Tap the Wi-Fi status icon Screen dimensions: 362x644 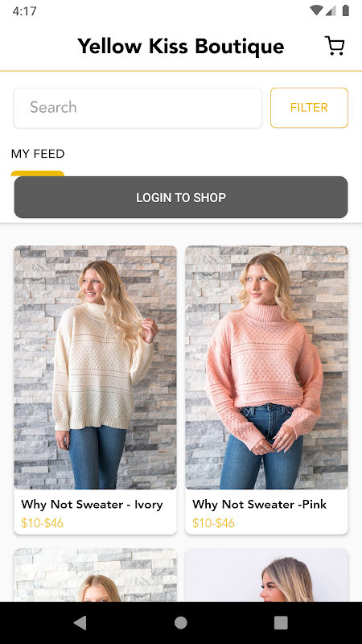pyautogui.click(x=316, y=10)
